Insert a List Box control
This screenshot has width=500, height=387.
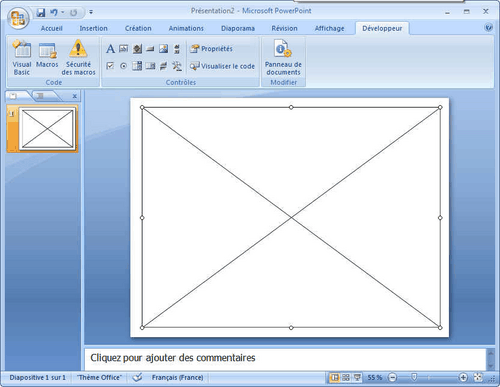click(150, 66)
